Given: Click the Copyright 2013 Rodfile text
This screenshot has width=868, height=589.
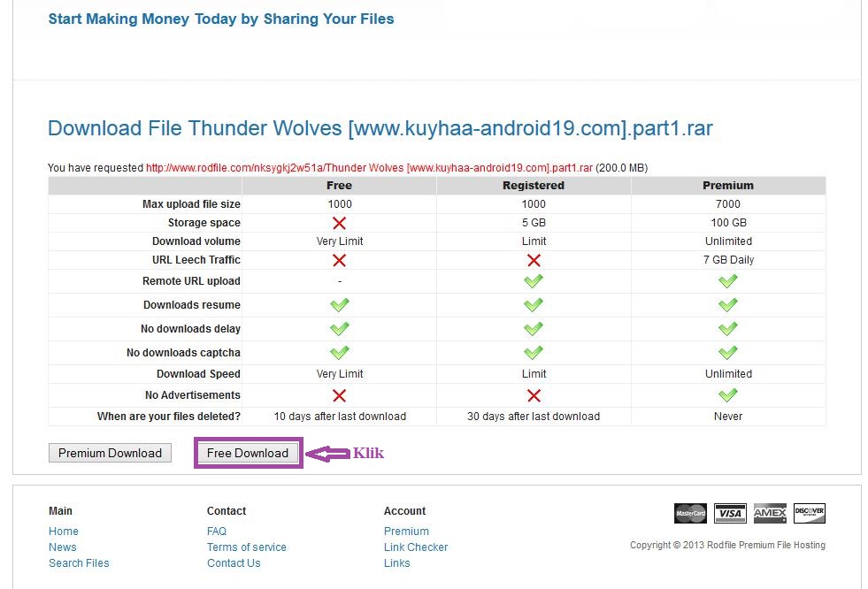Looking at the screenshot, I should click(x=727, y=545).
